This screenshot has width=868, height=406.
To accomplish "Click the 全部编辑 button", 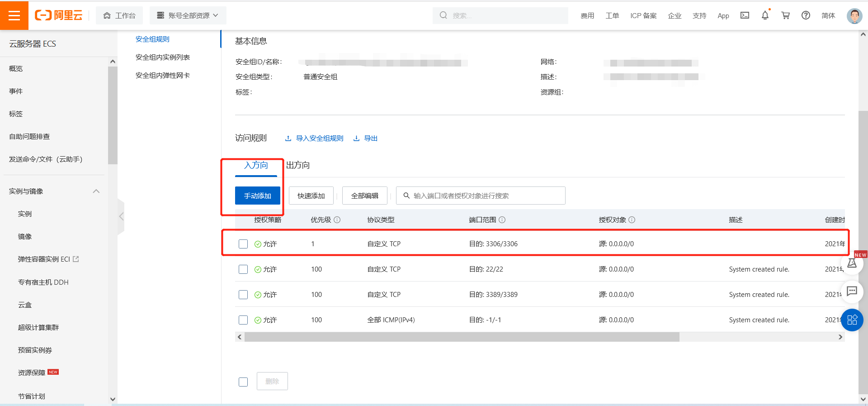I will click(365, 196).
